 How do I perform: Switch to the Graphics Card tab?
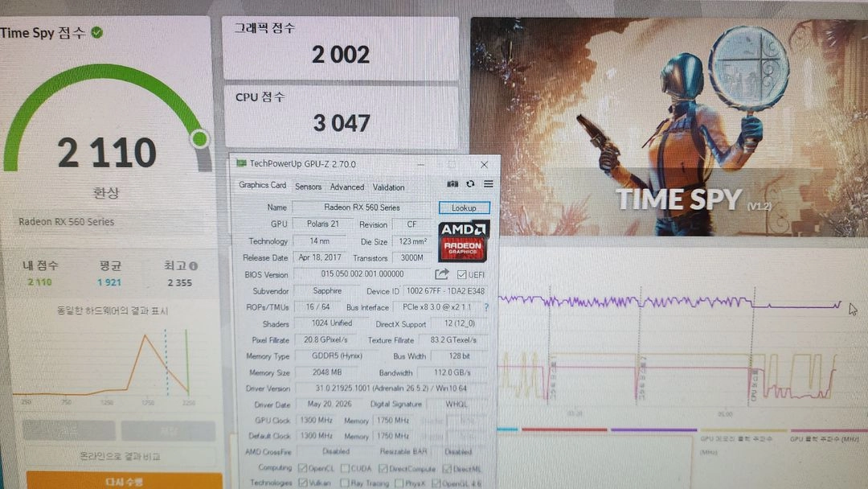pyautogui.click(x=262, y=185)
